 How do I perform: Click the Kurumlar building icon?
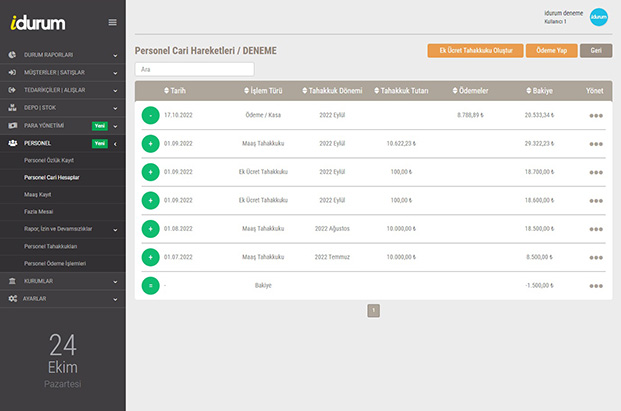[x=12, y=281]
